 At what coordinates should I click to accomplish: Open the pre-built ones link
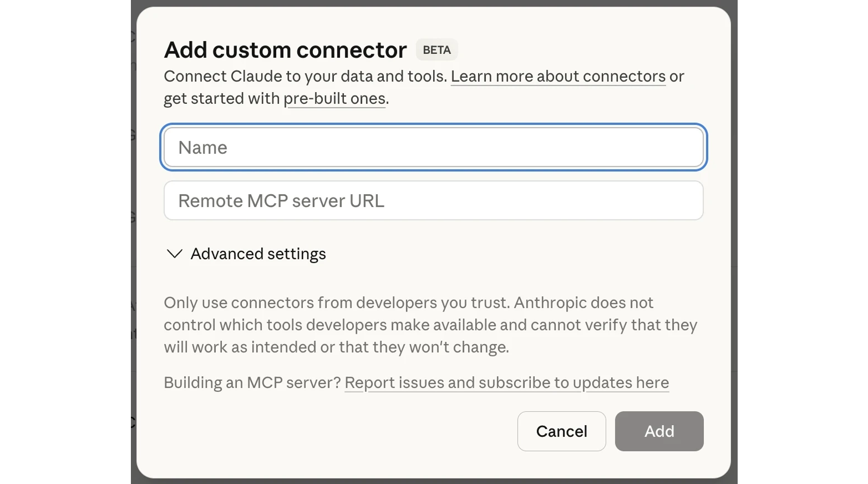[x=334, y=98]
